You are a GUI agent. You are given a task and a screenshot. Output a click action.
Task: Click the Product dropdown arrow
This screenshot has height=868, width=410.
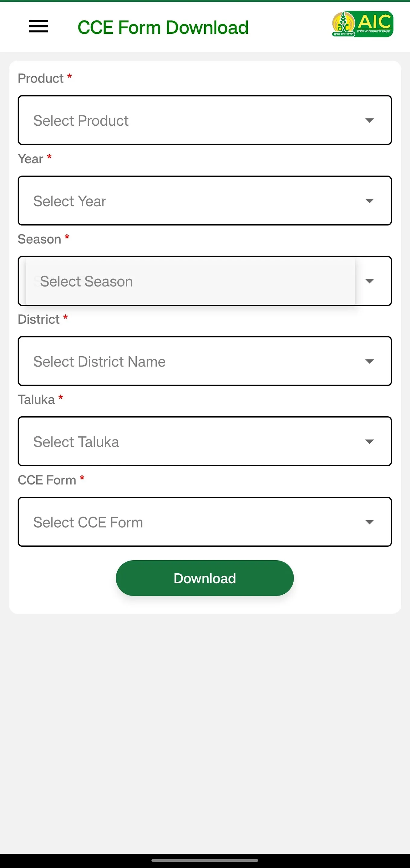369,121
